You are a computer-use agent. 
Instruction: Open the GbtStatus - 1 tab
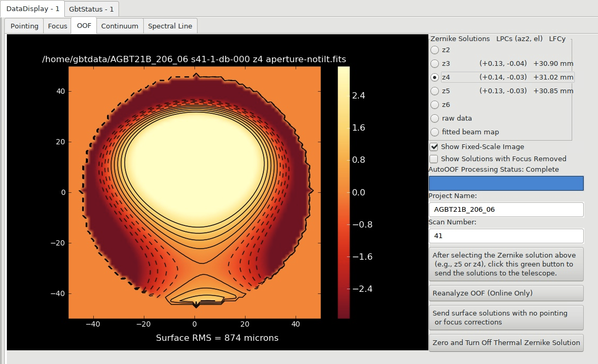91,9
